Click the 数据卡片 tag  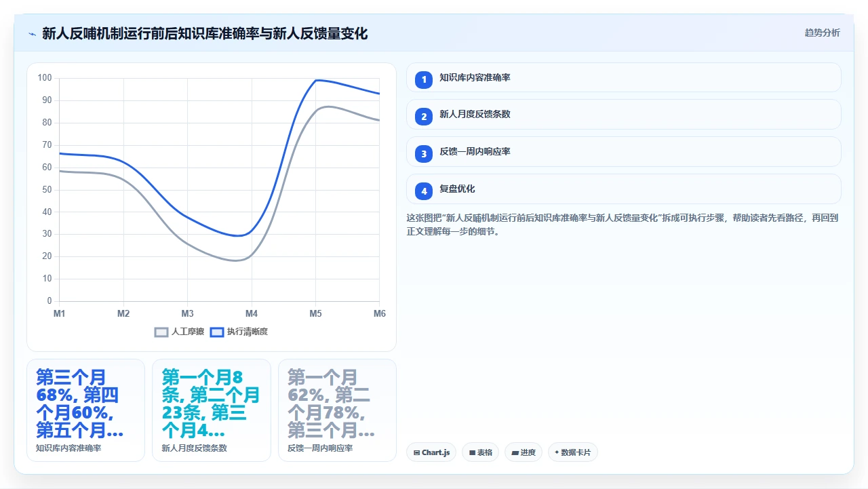[x=573, y=452]
